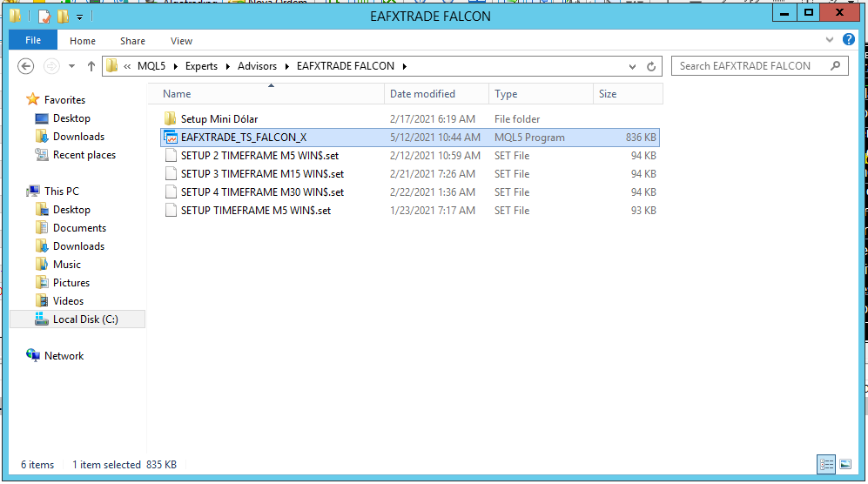Select Local Disk (C:) in navigation pane
This screenshot has height=484, width=868.
84,319
